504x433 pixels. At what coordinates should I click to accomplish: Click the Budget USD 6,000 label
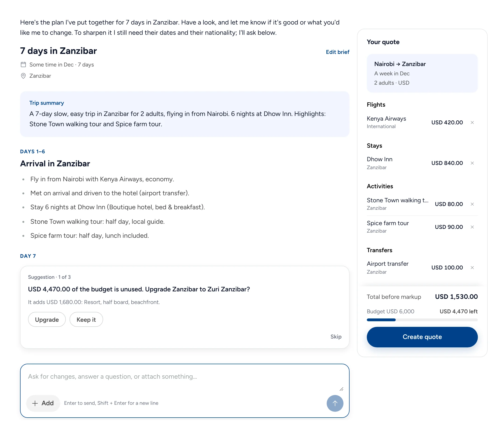click(x=390, y=311)
